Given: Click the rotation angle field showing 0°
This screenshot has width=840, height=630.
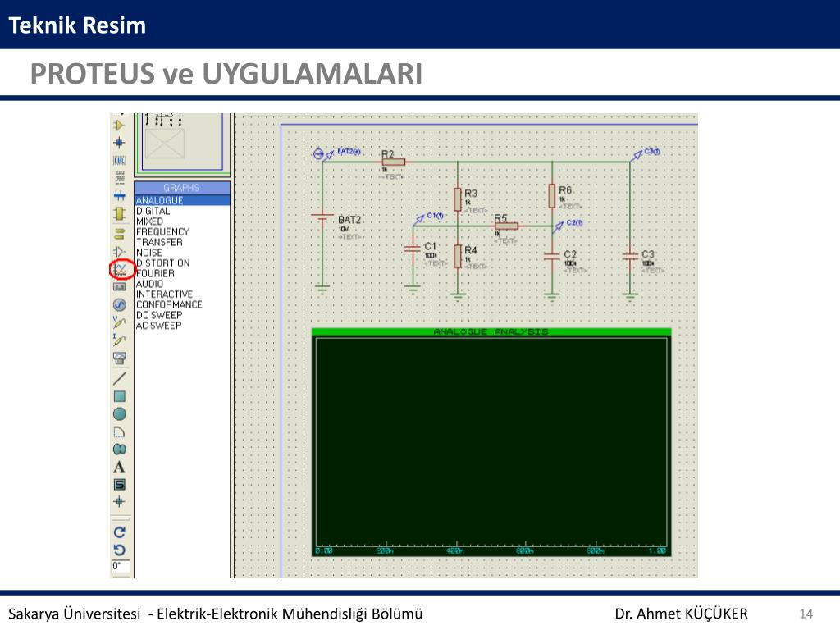Looking at the screenshot, I should [x=121, y=566].
